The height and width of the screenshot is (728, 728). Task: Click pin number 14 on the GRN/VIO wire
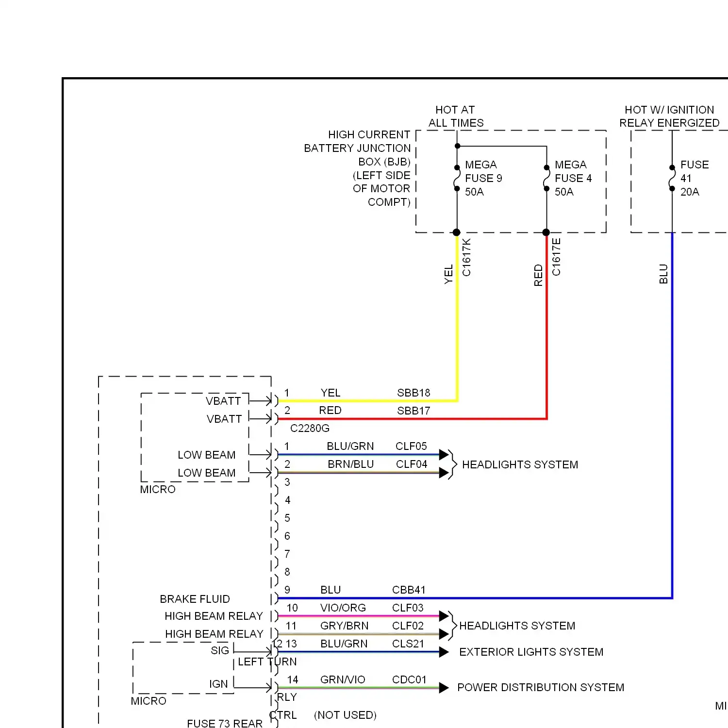pos(293,679)
